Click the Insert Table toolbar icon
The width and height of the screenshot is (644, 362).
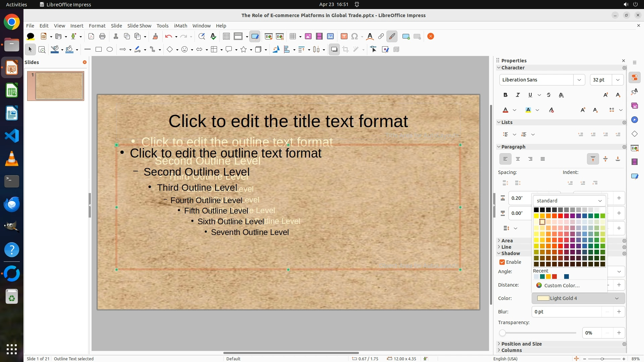[293, 36]
